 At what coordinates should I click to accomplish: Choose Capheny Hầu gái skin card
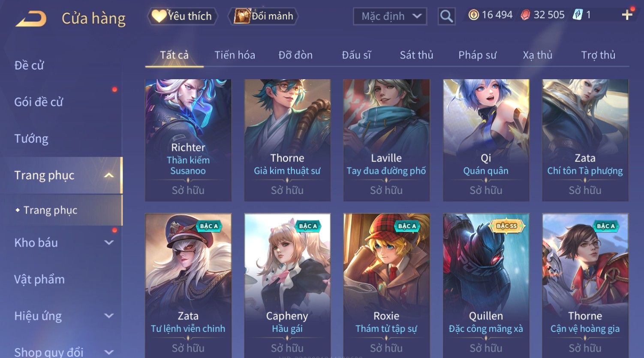coord(287,286)
